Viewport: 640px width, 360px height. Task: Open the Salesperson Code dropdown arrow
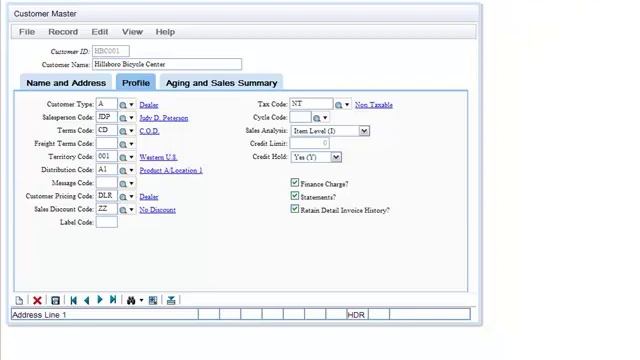coord(131,118)
